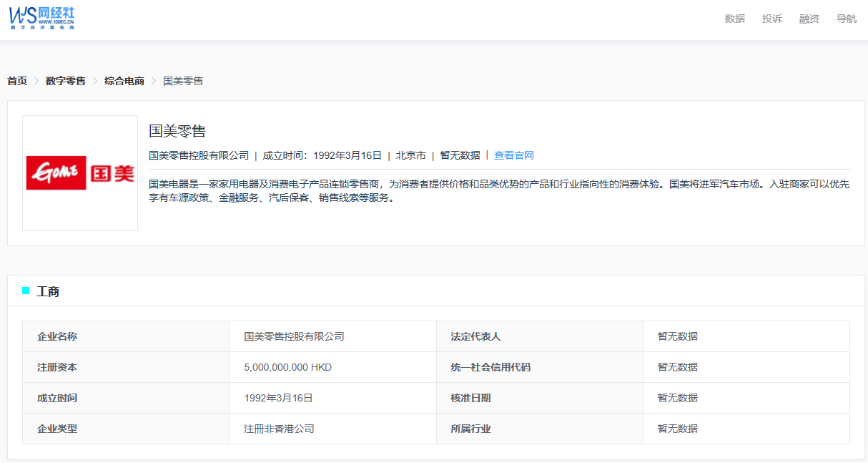
Task: Select the 工商 section heading
Action: click(x=48, y=291)
